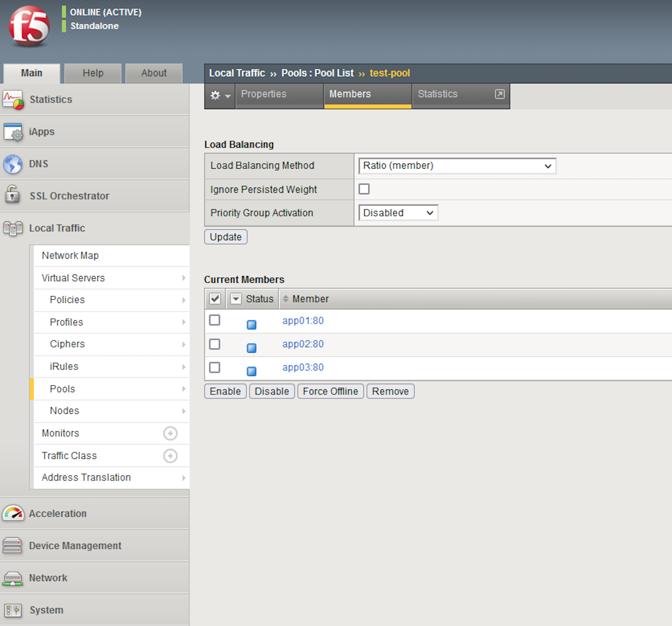The height and width of the screenshot is (626, 672).
Task: Click status icon for app03:80
Action: click(x=252, y=371)
